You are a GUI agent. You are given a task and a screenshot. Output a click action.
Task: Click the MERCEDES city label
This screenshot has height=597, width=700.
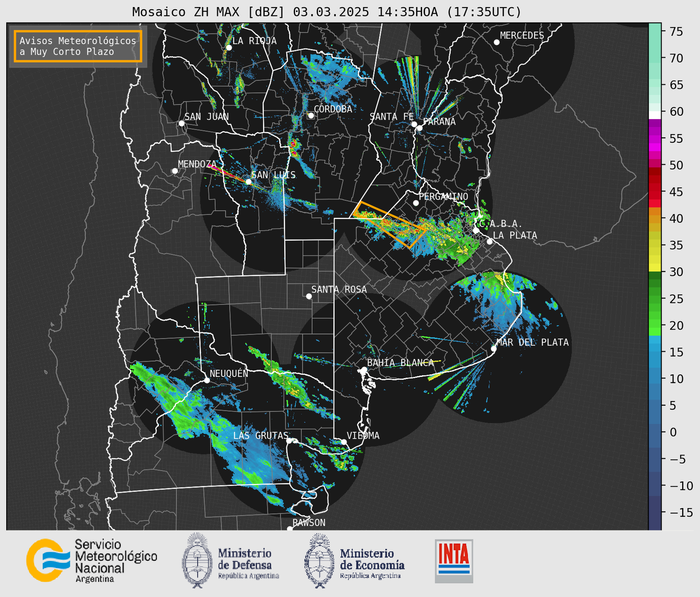coord(522,36)
